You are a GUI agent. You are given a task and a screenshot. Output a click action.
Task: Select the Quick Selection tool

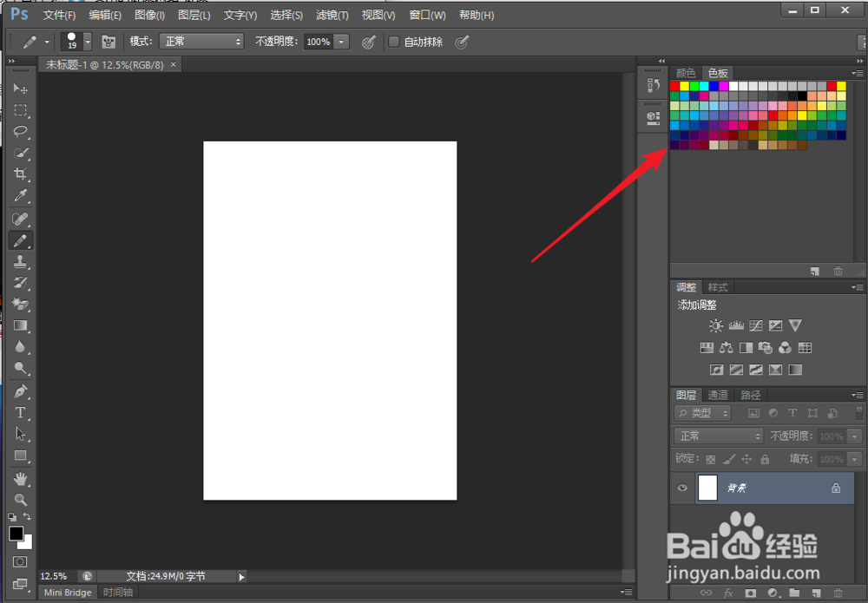21,153
